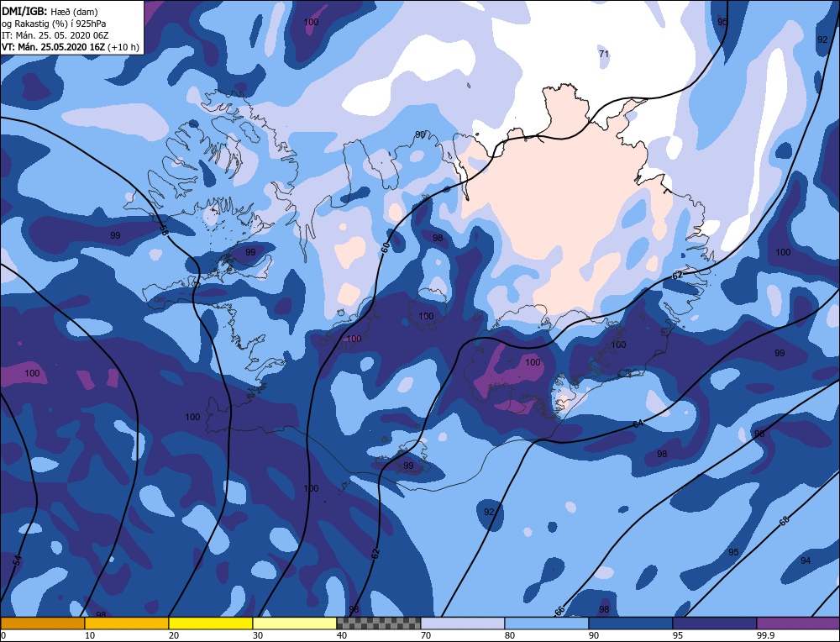Viewport: 840px width, 642px height.
Task: Click the line 'og Rakastig (%) í 925hPa'
Action: tap(54, 24)
